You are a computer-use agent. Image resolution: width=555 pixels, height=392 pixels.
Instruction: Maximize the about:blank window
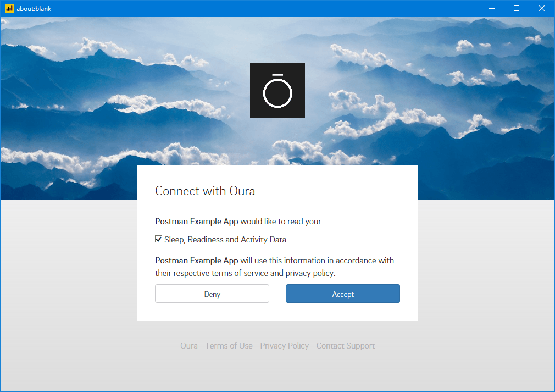[x=517, y=8]
